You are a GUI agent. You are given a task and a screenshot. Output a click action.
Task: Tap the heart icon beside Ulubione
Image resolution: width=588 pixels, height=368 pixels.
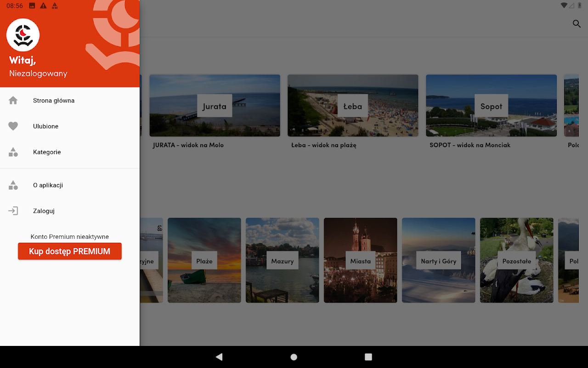(13, 126)
